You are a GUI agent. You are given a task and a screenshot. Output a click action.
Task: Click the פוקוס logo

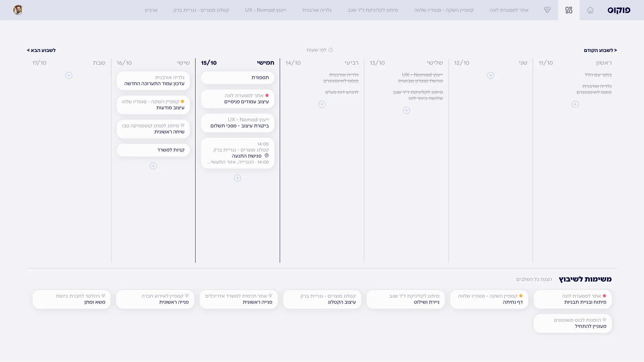pyautogui.click(x=619, y=10)
